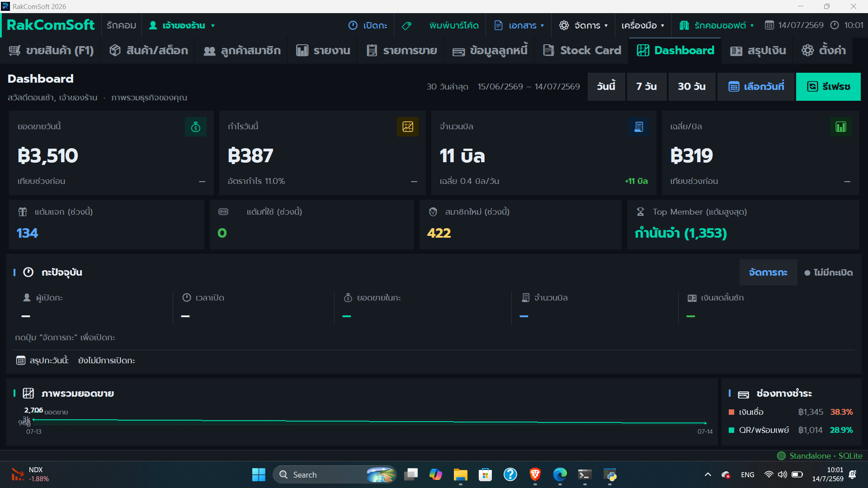868x488 pixels.
Task: Click the รักคอม label in header
Action: 121,25
